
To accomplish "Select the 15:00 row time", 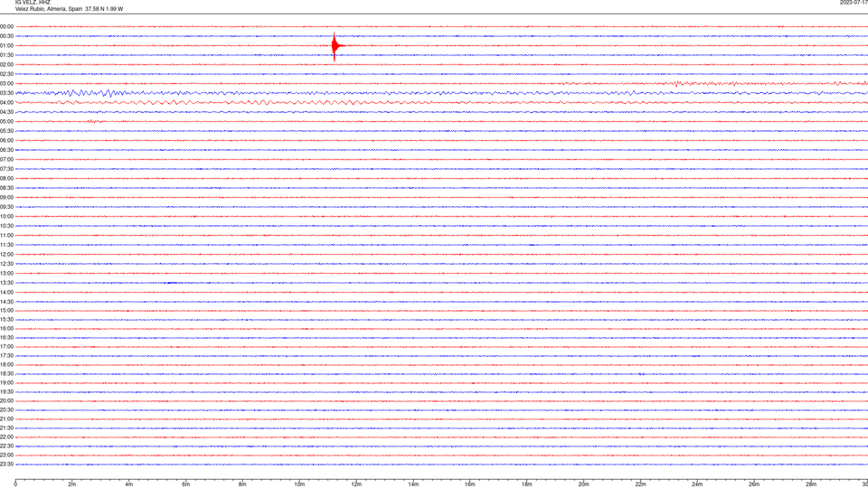I will pyautogui.click(x=6, y=311).
